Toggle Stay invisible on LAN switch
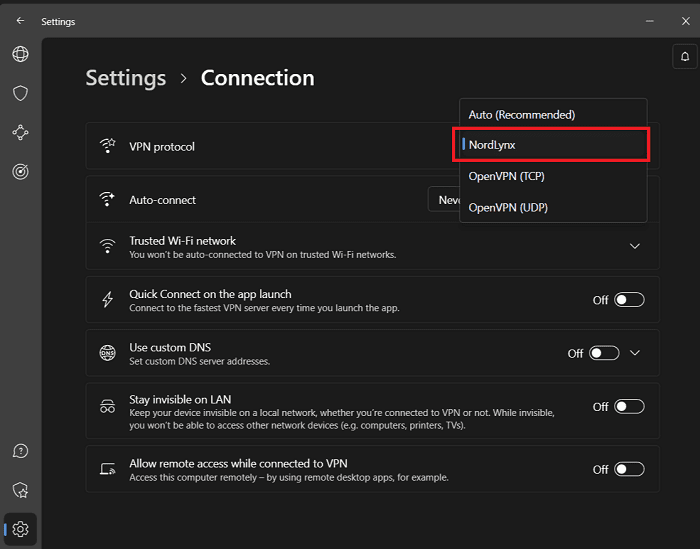The width and height of the screenshot is (700, 549). coord(629,407)
